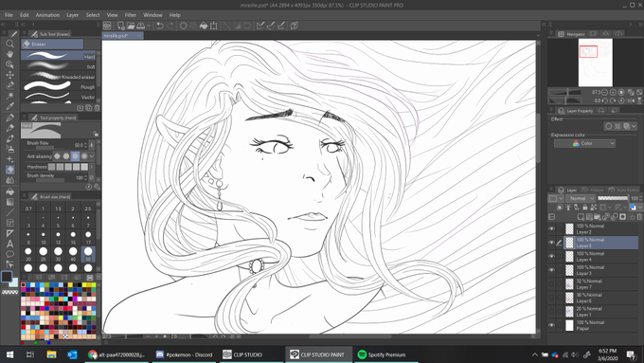Screen dimensions: 644x363
Task: Toggle visibility of Layer 3
Action: [x=551, y=270]
